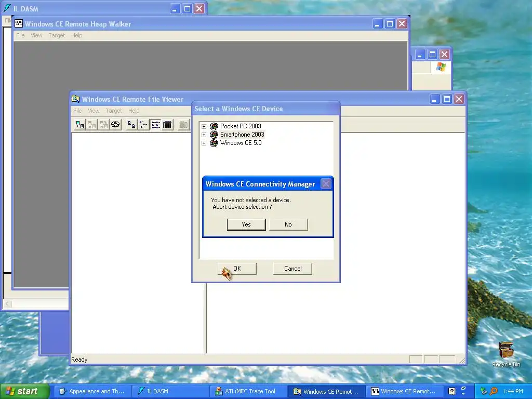Screen dimensions: 532x399
Task: Click OK in Select a Windows CE Device
Action: (237, 269)
